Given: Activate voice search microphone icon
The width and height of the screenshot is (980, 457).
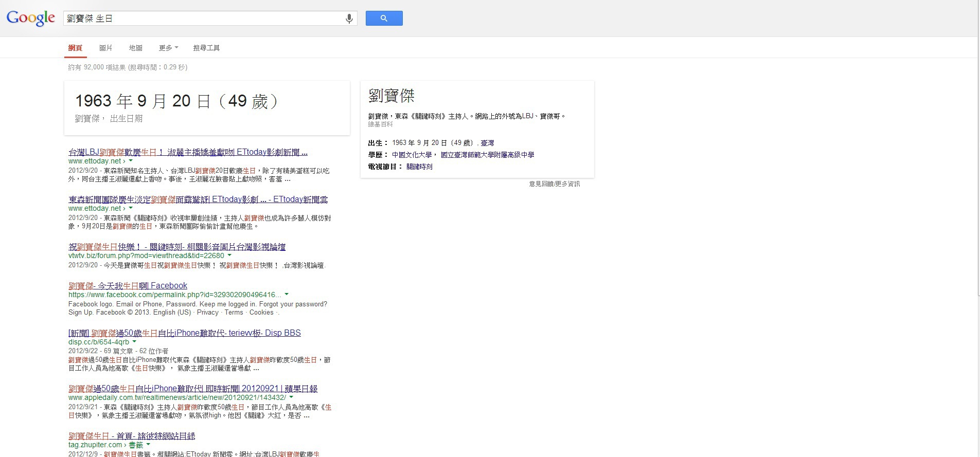Looking at the screenshot, I should coord(349,19).
